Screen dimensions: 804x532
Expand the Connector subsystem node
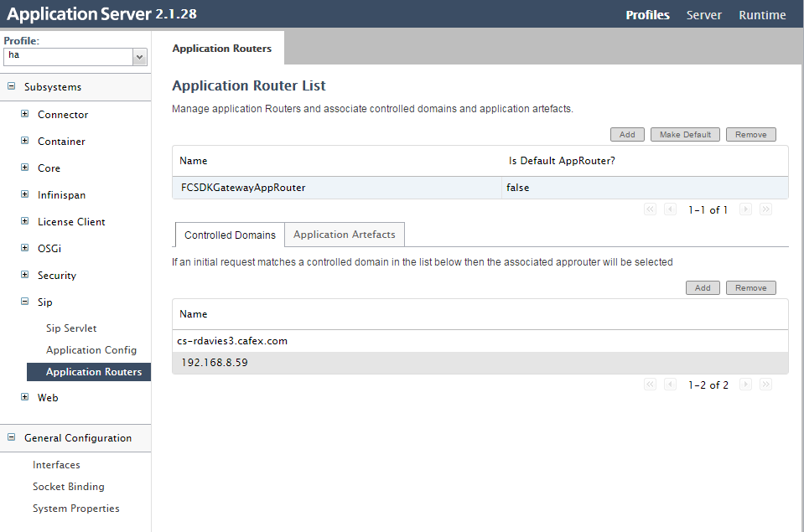coord(24,114)
